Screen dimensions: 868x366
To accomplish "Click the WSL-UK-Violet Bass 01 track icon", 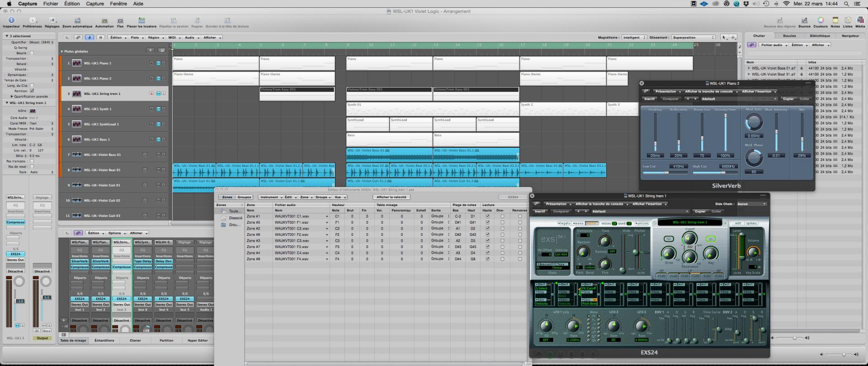I will tap(76, 155).
